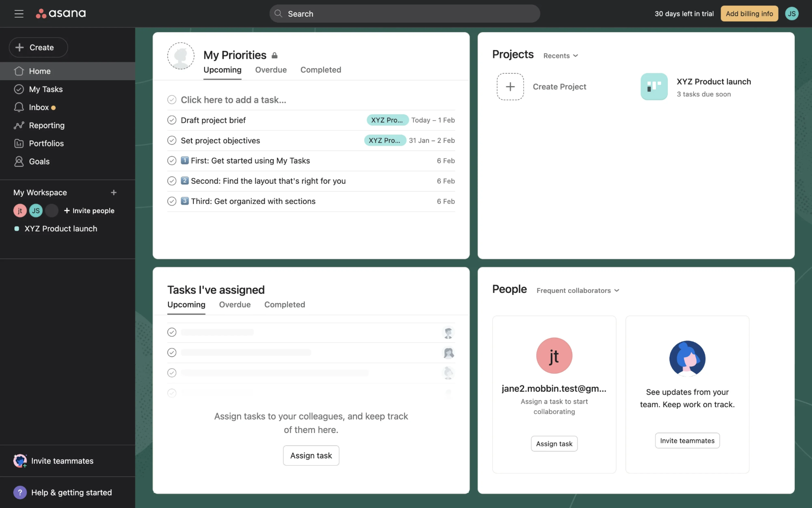This screenshot has width=812, height=508.
Task: Click the Create button in sidebar
Action: click(x=38, y=47)
